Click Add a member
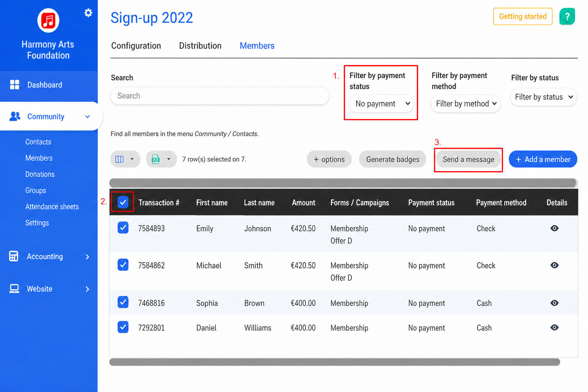 543,159
